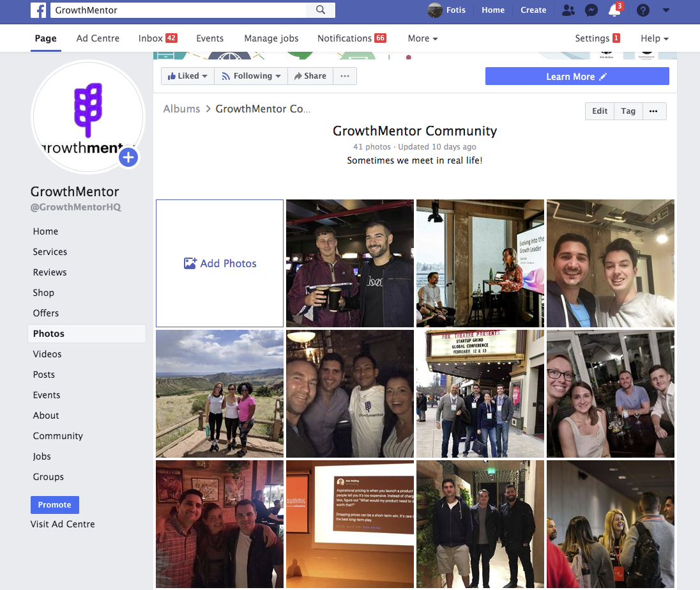This screenshot has width=700, height=590.
Task: Open Reviews in left sidebar
Action: 50,272
